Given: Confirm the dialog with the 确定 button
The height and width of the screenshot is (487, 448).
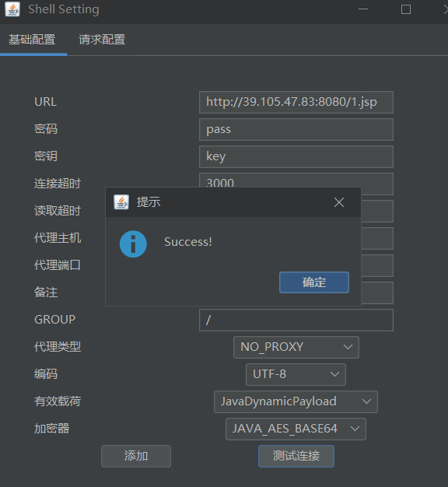Looking at the screenshot, I should click(314, 282).
